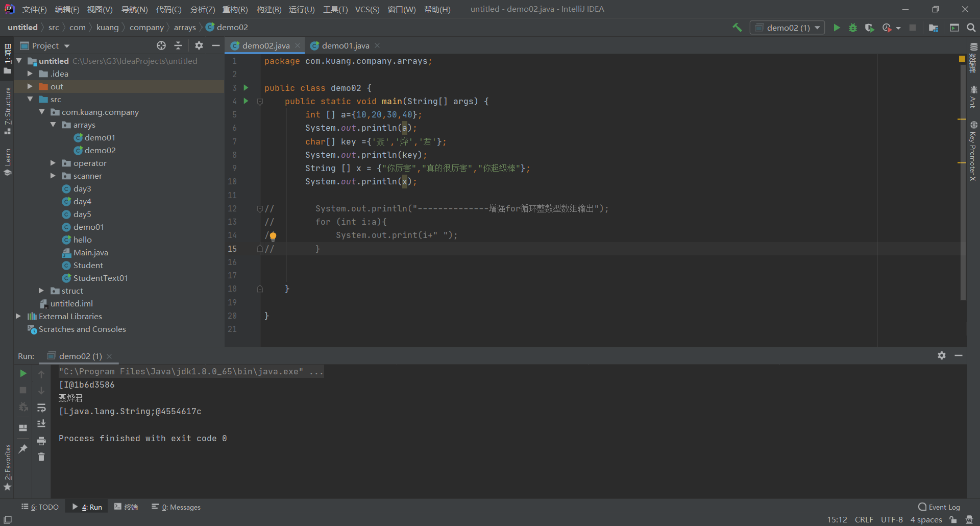Click Locate/Scroll from Source target icon

(161, 45)
